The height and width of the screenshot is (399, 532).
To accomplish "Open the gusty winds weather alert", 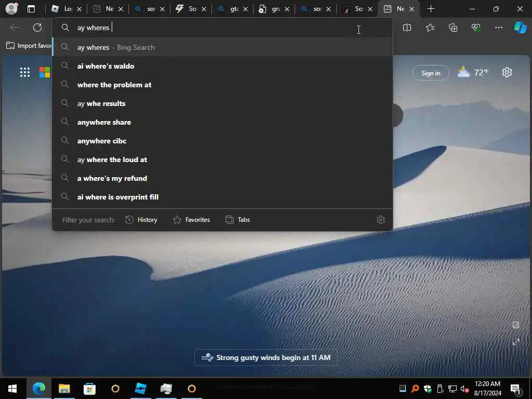I will pos(265,357).
